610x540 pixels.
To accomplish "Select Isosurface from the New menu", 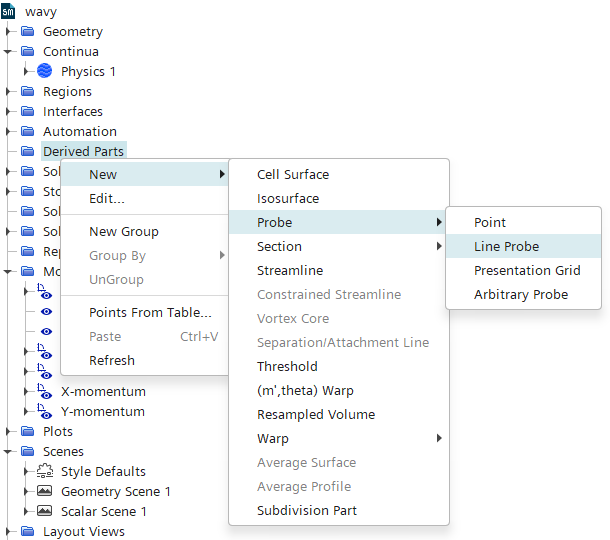I will point(288,198).
